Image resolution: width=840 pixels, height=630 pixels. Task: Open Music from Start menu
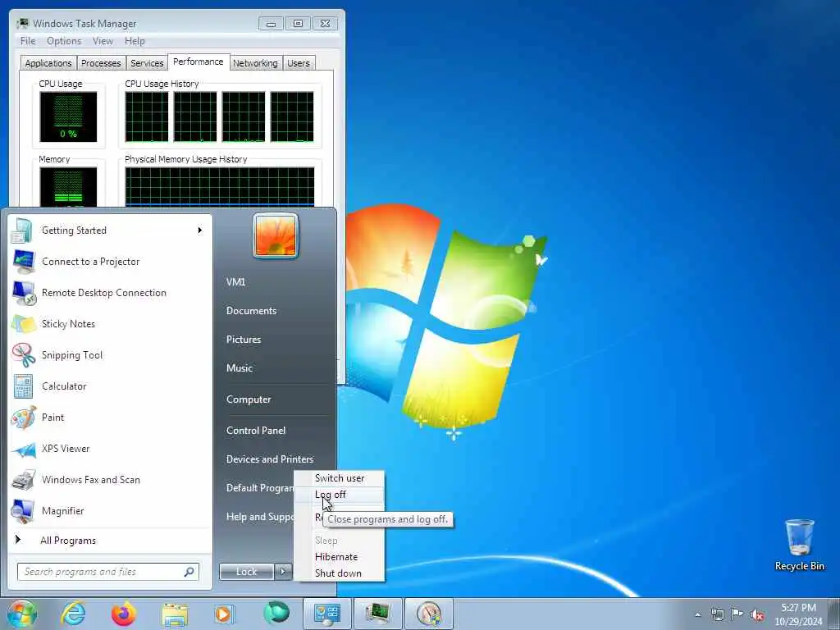coord(240,368)
